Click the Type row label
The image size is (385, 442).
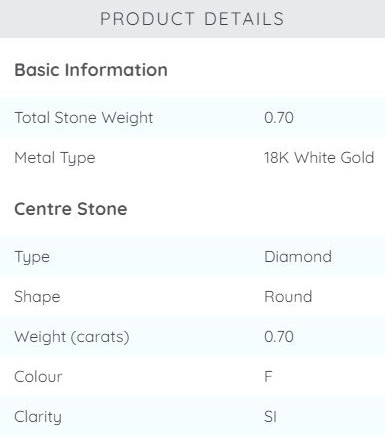[x=32, y=257]
